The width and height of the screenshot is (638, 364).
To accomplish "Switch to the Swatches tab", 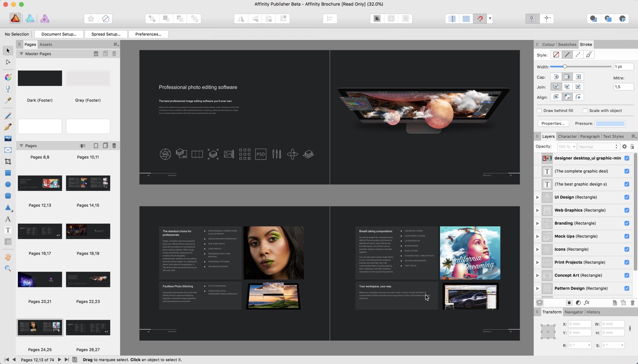I will 567,45.
